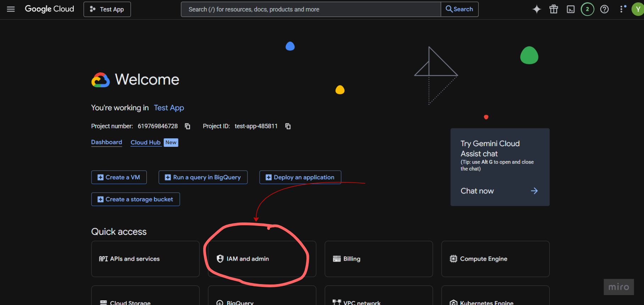The image size is (644, 305).
Task: Follow the Test App project link
Action: tap(169, 108)
